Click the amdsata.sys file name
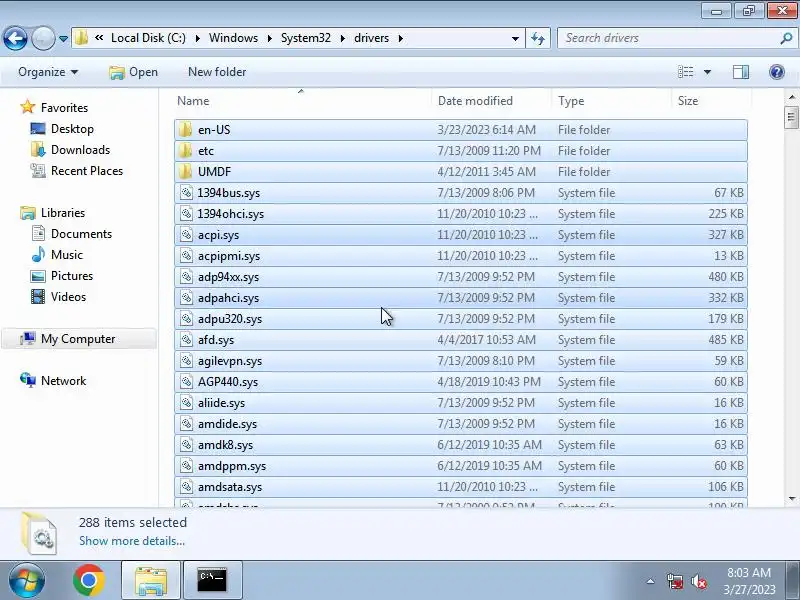Viewport: 800px width, 600px height. click(230, 487)
